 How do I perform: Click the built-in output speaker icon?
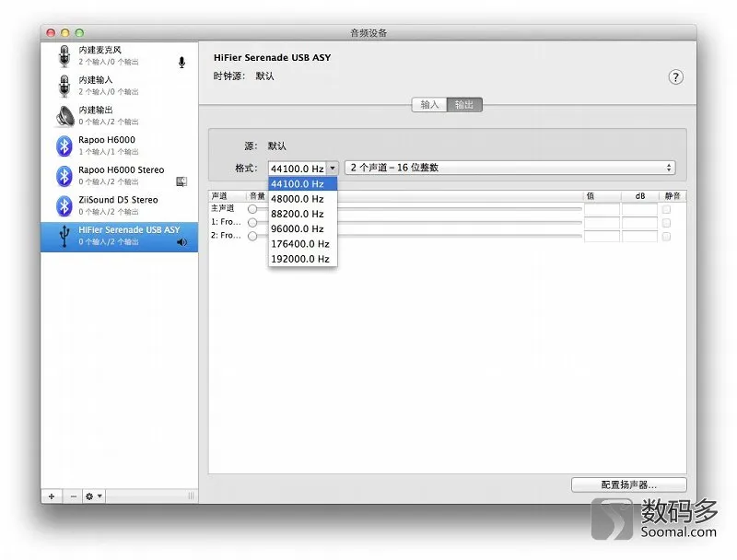pos(64,116)
